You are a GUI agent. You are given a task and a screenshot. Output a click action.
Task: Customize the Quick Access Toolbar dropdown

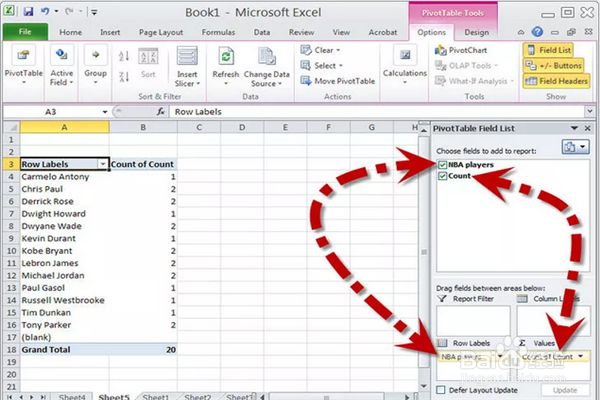point(94,12)
